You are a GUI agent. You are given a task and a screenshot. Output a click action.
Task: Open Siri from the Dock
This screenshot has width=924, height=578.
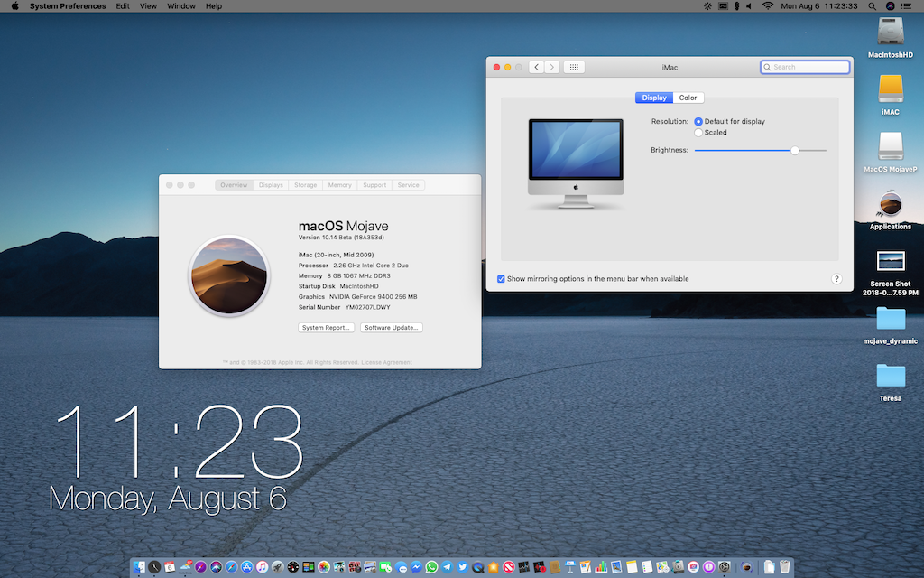click(216, 567)
